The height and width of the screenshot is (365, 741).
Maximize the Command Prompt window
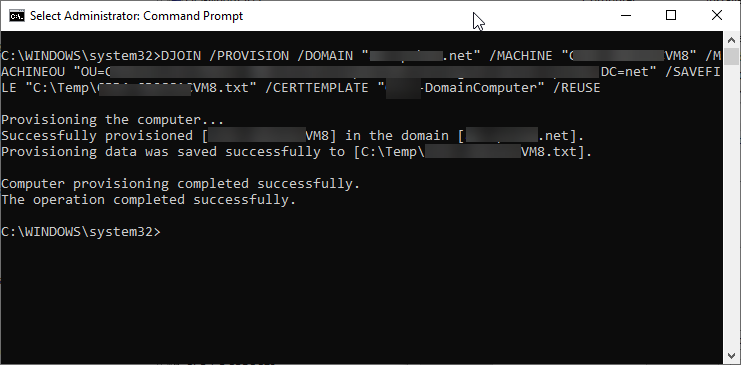[671, 16]
